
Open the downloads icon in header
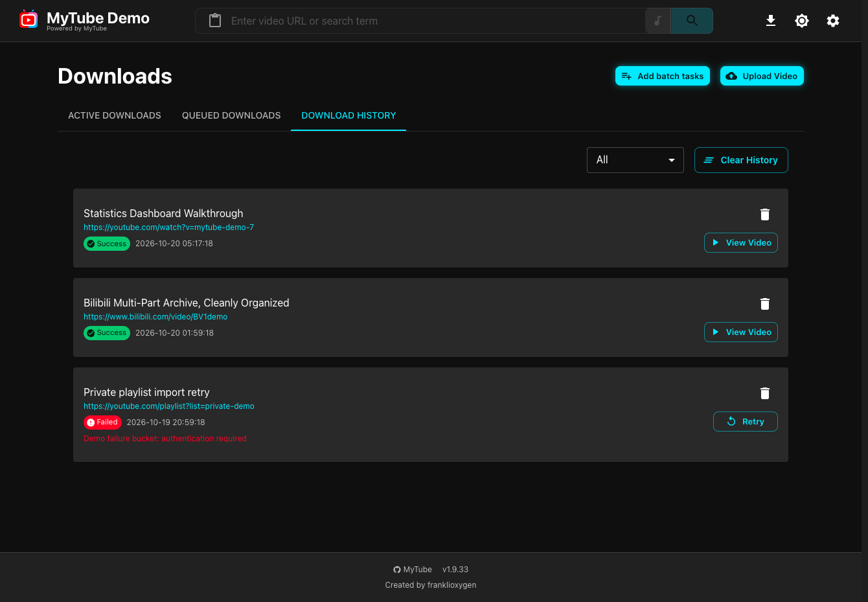pos(771,21)
